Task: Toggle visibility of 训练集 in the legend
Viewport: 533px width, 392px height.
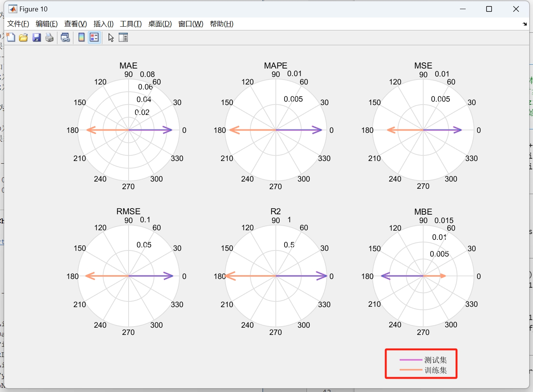Action: tap(435, 370)
